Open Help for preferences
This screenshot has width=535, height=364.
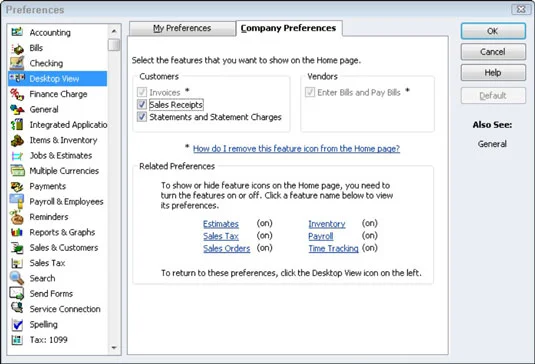[493, 73]
